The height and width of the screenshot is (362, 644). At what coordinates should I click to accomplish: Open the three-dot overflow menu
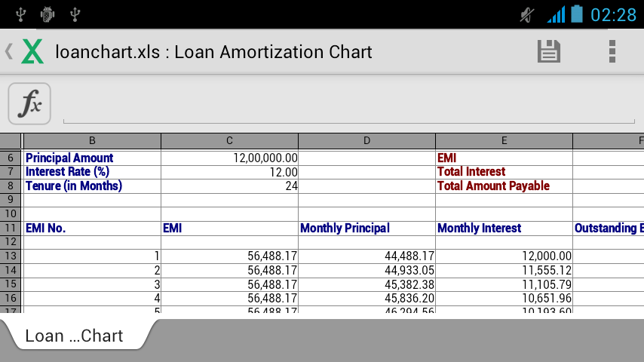pyautogui.click(x=612, y=51)
